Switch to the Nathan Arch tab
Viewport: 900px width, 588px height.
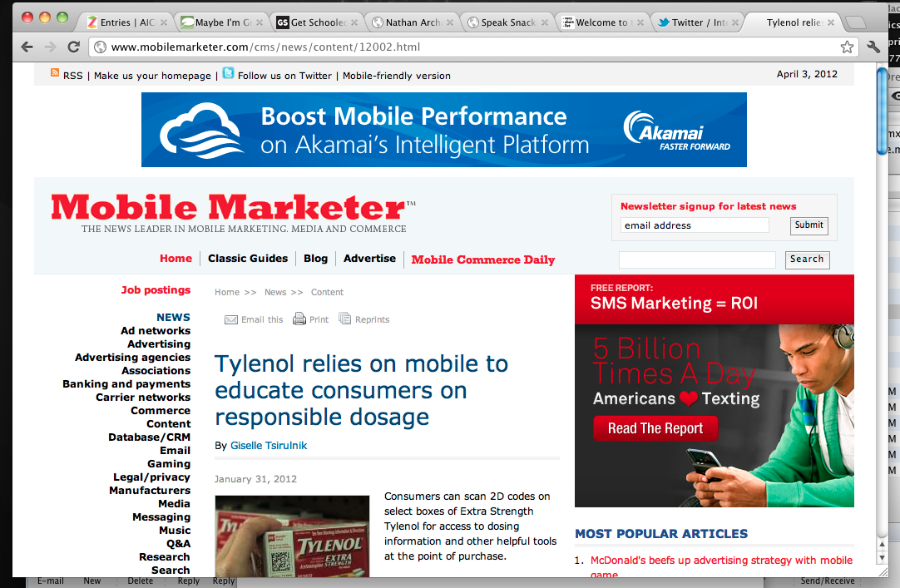pos(413,22)
